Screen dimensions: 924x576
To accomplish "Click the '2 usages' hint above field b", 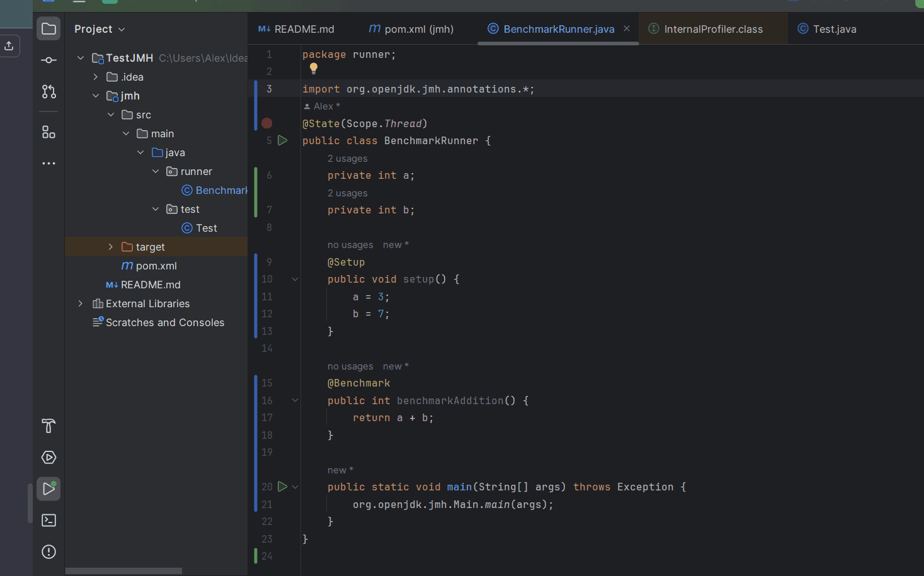I will 347,193.
